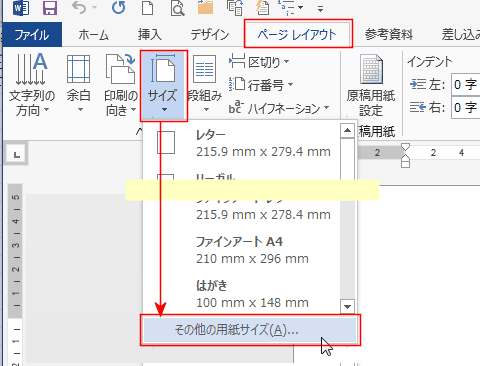Select はがき paper size
The image size is (480, 366).
(242, 294)
